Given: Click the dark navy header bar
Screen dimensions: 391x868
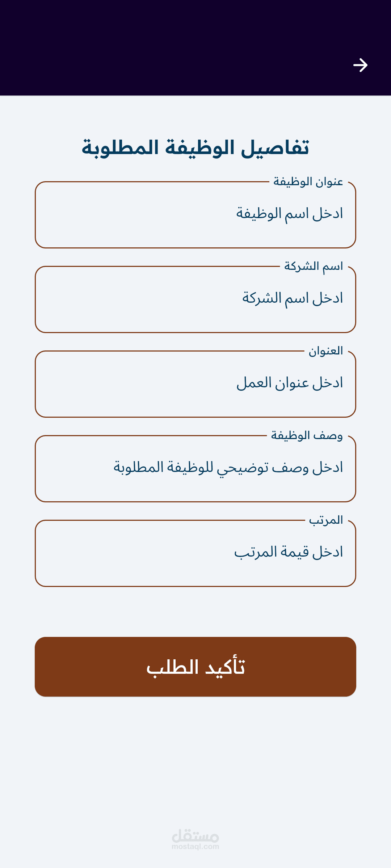Looking at the screenshot, I should [195, 48].
